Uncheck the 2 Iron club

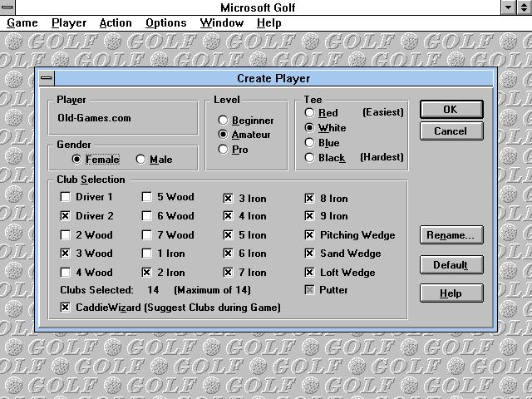pos(164,272)
